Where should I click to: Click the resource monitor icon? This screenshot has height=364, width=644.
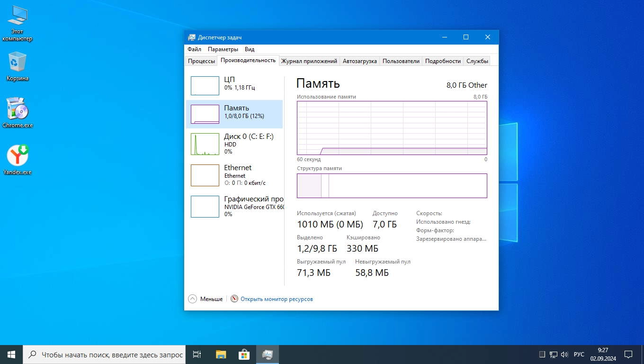tap(234, 299)
